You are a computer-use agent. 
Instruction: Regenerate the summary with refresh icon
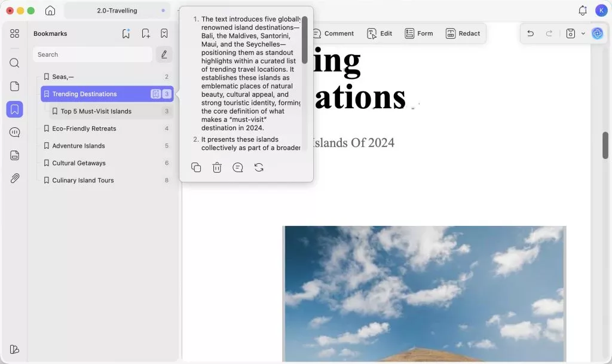click(x=259, y=167)
